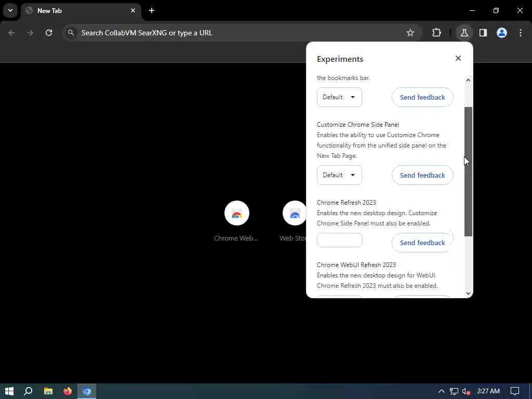Bookmark this tab with the star icon
532x399 pixels.
pos(410,33)
